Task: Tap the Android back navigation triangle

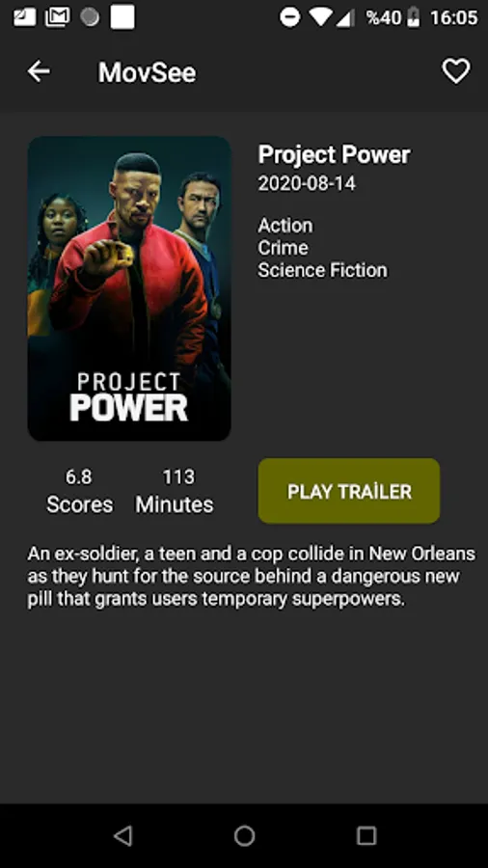Action: pyautogui.click(x=122, y=835)
